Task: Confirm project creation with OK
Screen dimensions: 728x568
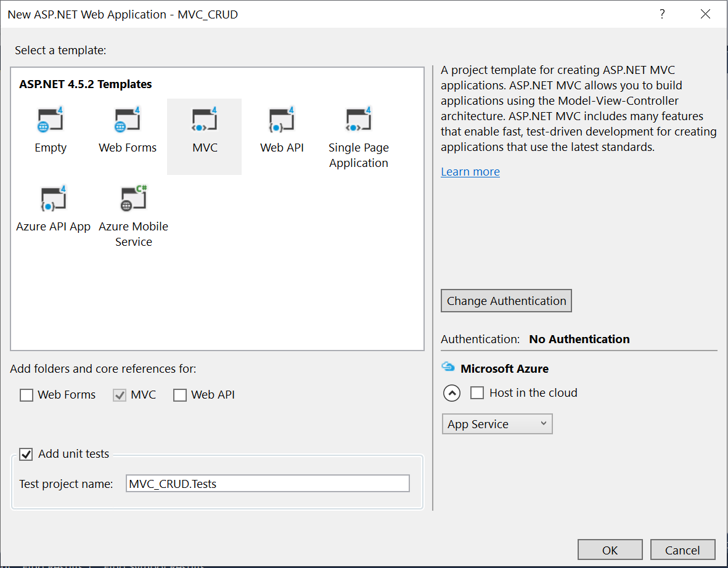Action: [610, 550]
